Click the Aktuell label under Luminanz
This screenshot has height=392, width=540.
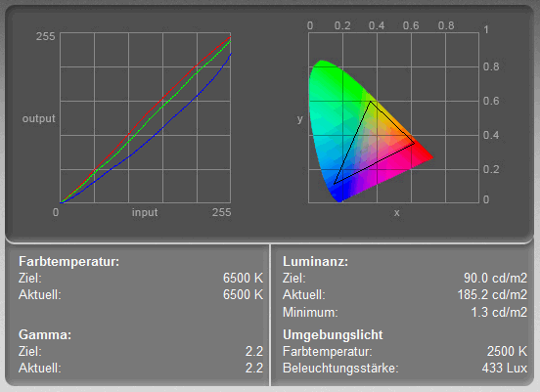click(303, 295)
